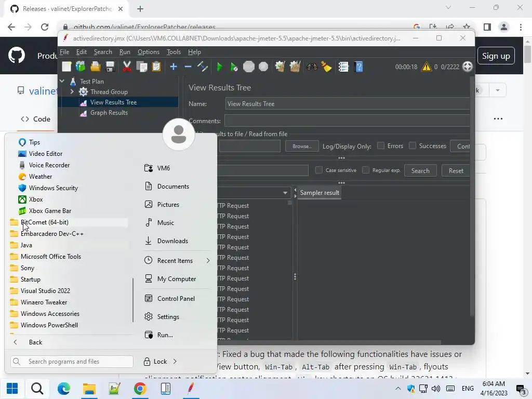Image resolution: width=532 pixels, height=399 pixels.
Task: Expand Recent Items submenu arrow
Action: click(208, 261)
